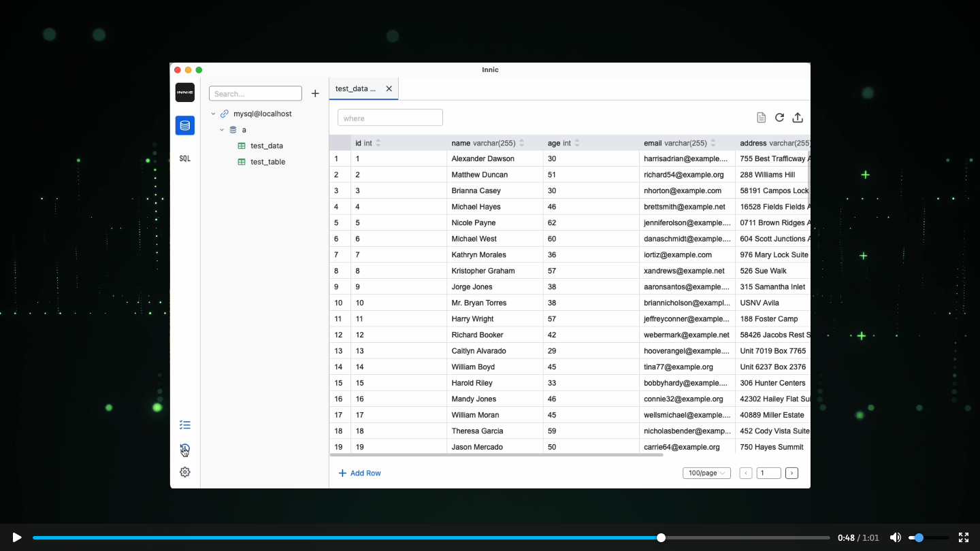
Task: Sort by the age column
Action: pyautogui.click(x=577, y=143)
